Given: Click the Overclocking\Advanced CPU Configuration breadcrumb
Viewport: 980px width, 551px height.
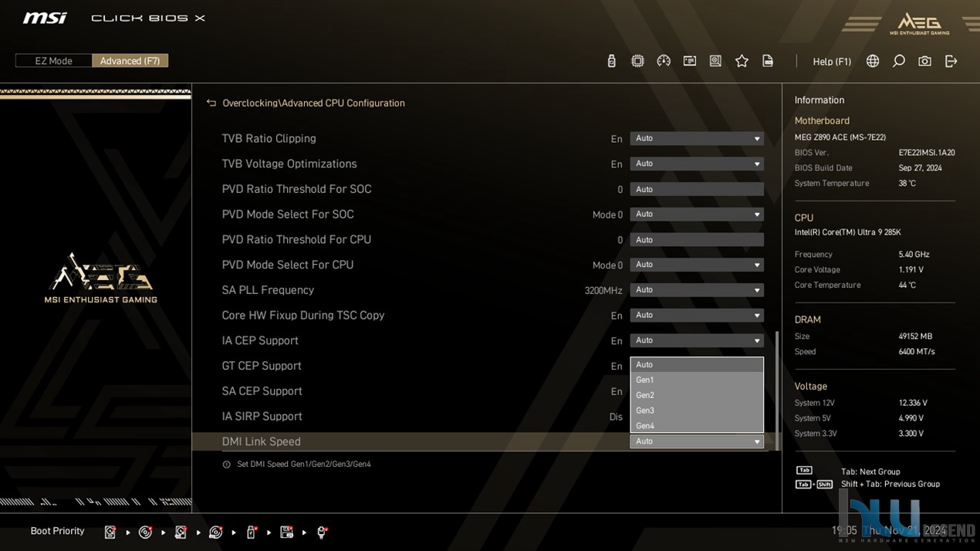Looking at the screenshot, I should coord(313,103).
